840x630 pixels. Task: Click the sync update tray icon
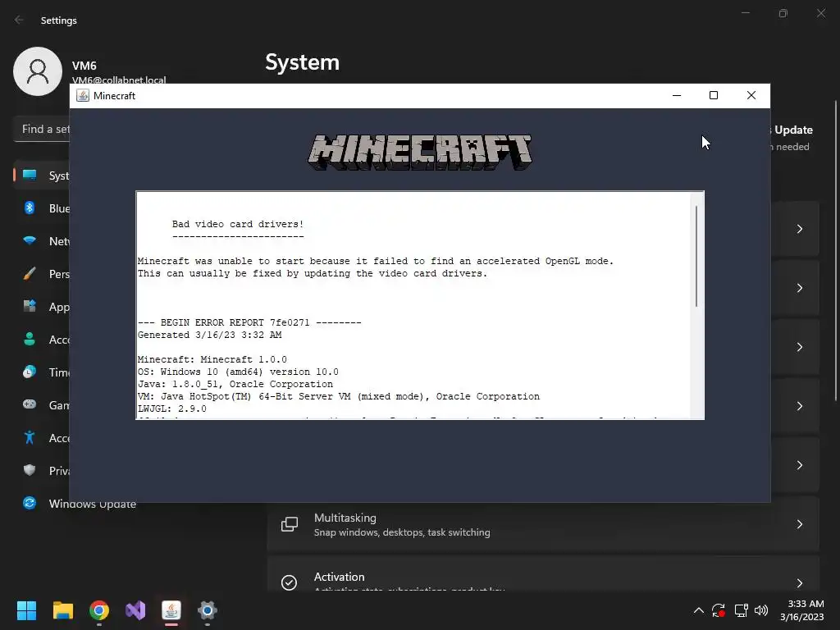[719, 610]
